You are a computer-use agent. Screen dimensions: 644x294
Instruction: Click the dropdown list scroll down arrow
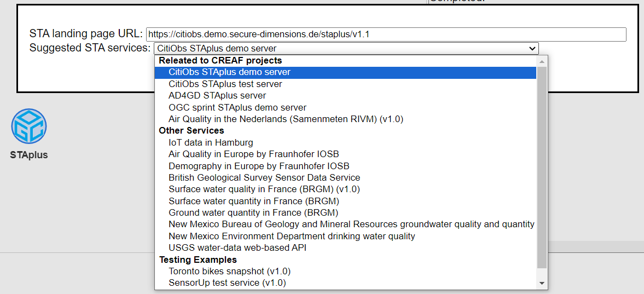pos(542,283)
